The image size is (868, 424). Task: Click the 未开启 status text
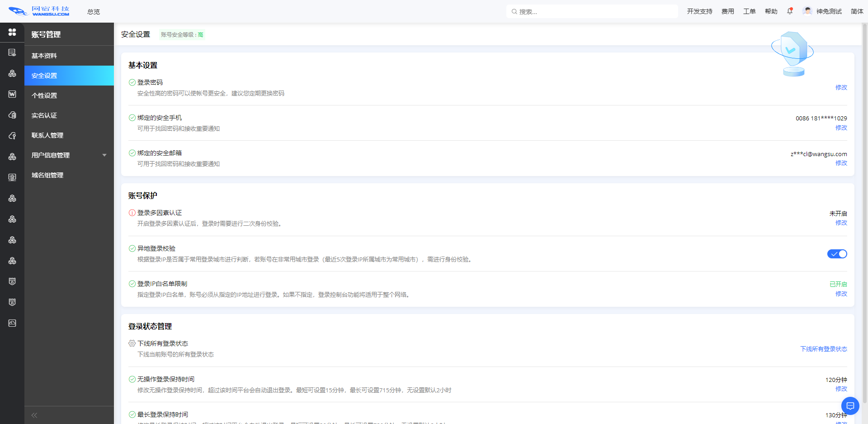point(838,213)
